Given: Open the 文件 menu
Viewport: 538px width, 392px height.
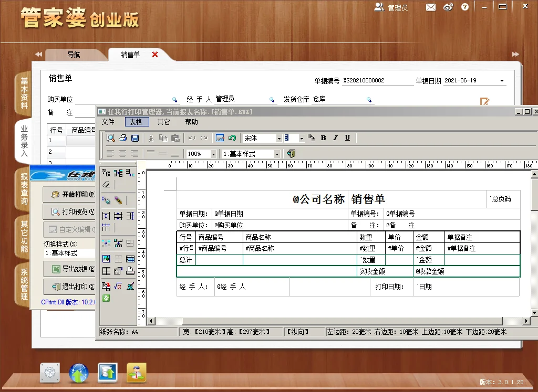Looking at the screenshot, I should pos(108,122).
